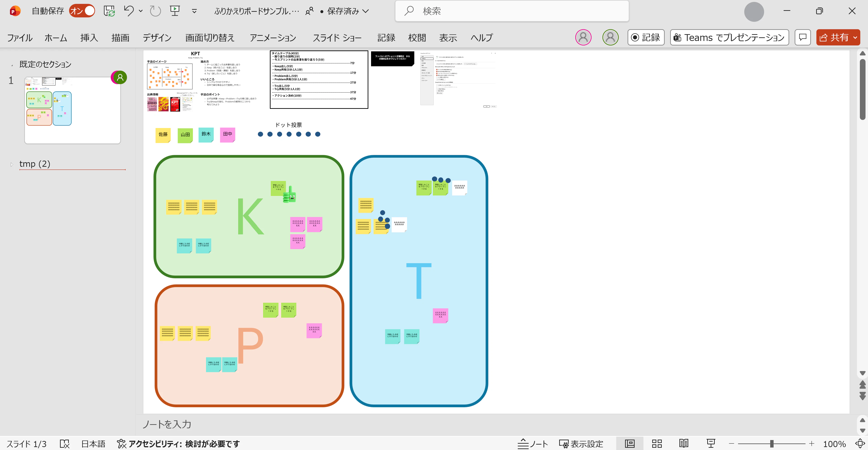The height and width of the screenshot is (450, 868).
Task: Switch to the 挿入 tab
Action: (89, 37)
